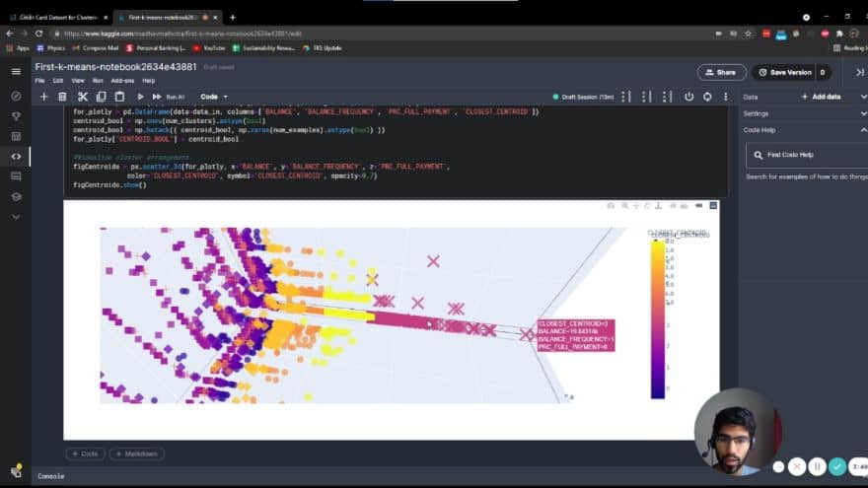Open the second resource usage meter
868x488 pixels.
(x=646, y=97)
